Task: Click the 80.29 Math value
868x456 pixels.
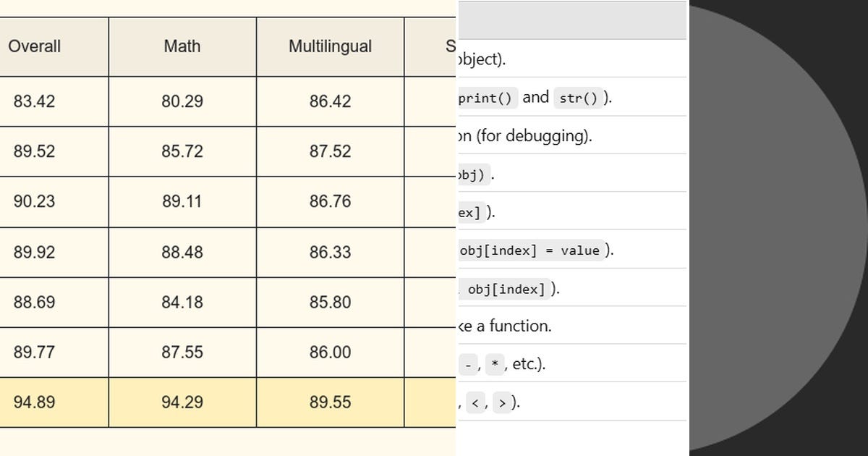Action: [182, 101]
